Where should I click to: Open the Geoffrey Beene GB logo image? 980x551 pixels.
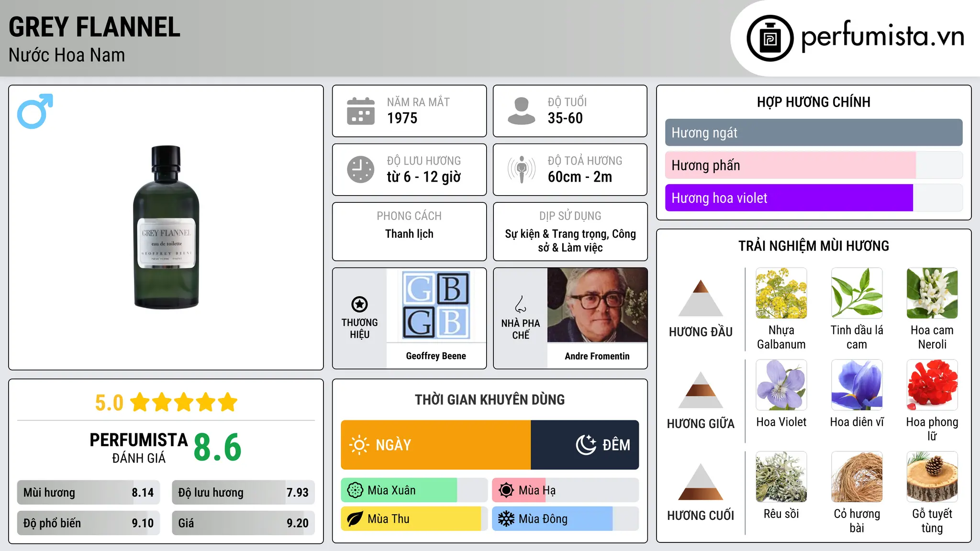tap(436, 305)
